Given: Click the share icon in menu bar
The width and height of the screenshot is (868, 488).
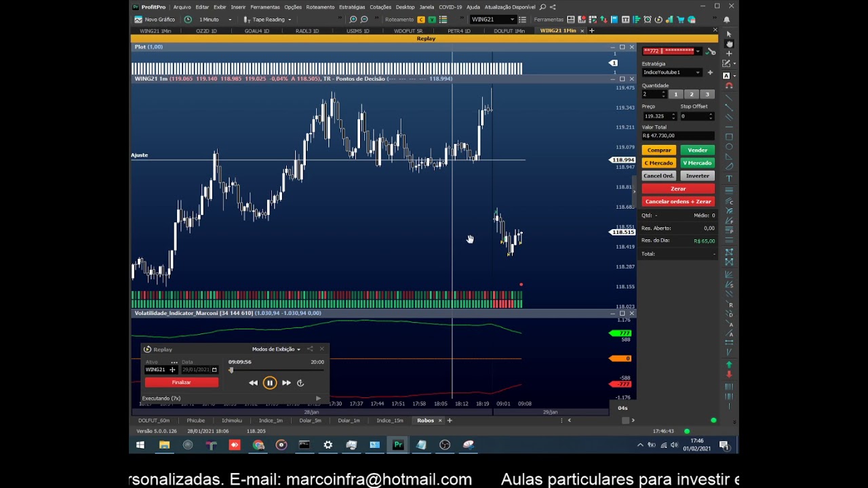Looking at the screenshot, I should click(x=553, y=7).
